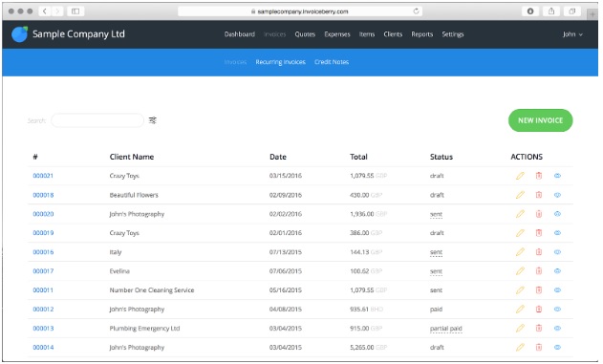The height and width of the screenshot is (364, 603).
Task: Open invoice number 000020 link
Action: pyautogui.click(x=43, y=214)
